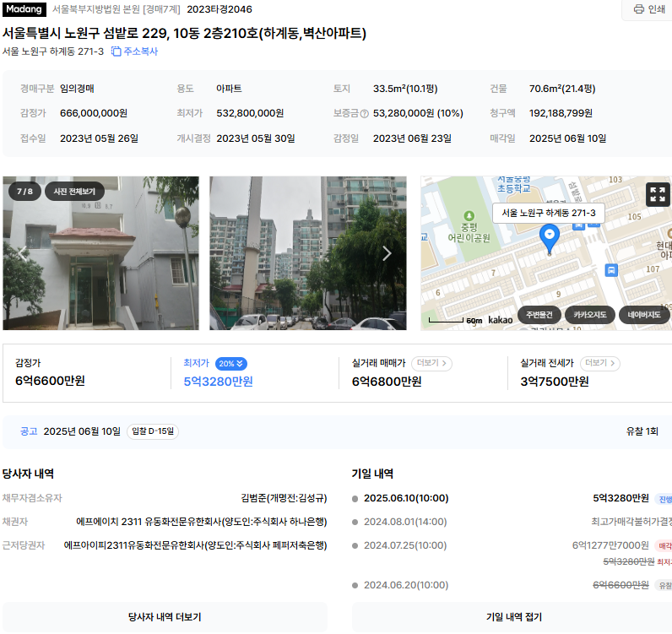
Task: Copy address using 주소복사 link
Action: pyautogui.click(x=134, y=51)
